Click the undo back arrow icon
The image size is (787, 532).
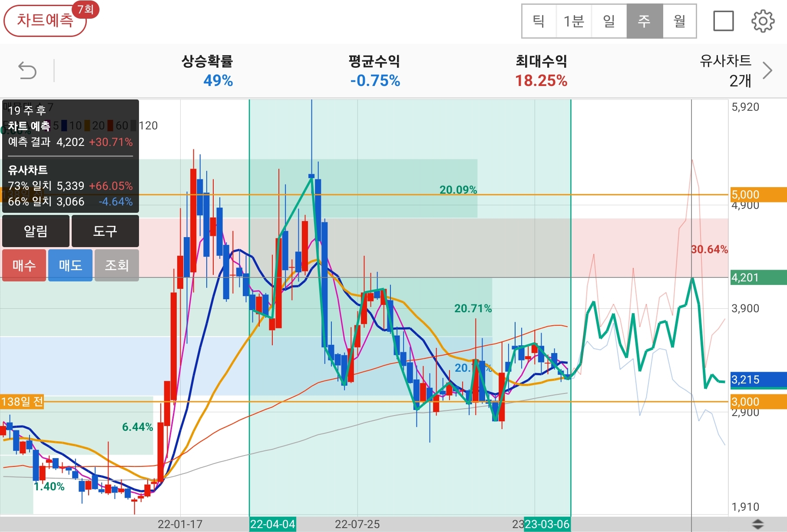tap(27, 70)
